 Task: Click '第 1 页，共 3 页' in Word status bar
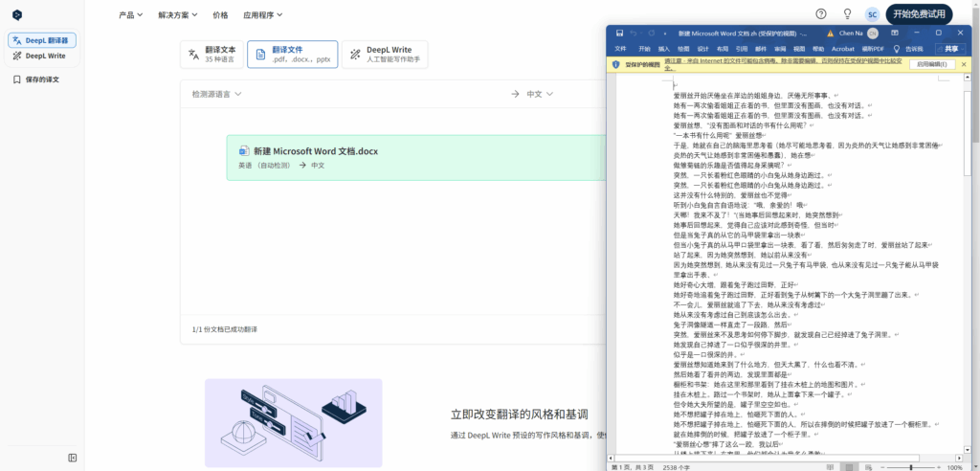[633, 467]
